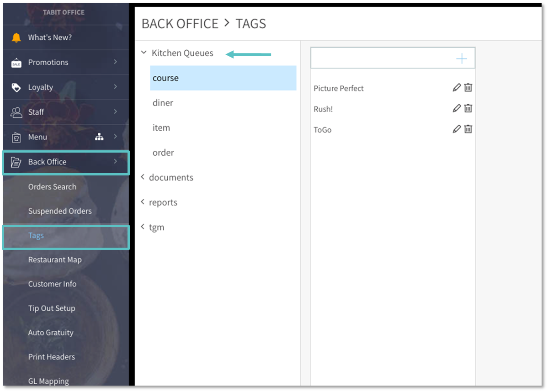Collapse the Kitchen Queues tree section
Image resolution: width=548 pixels, height=392 pixels.
[x=144, y=53]
